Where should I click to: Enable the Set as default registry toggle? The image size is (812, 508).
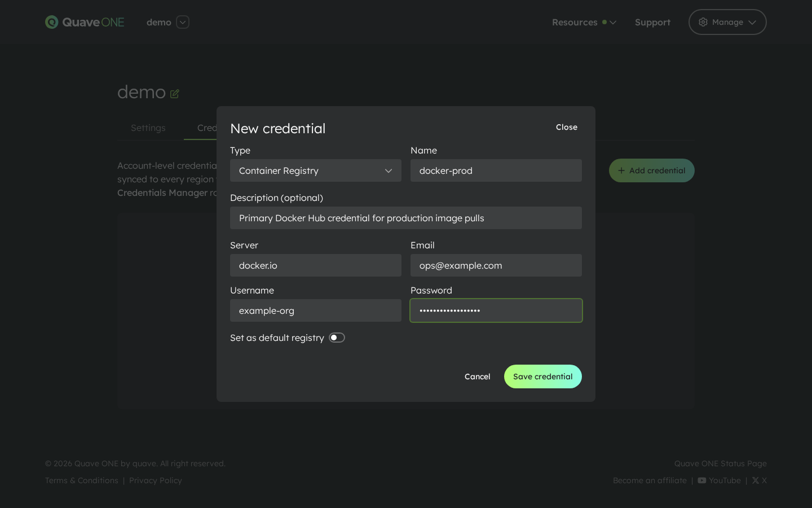click(337, 338)
